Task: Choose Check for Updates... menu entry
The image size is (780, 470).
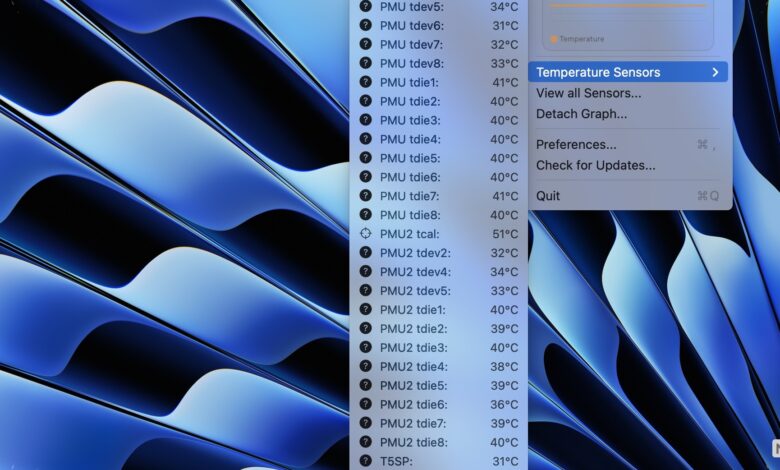Action: click(595, 166)
